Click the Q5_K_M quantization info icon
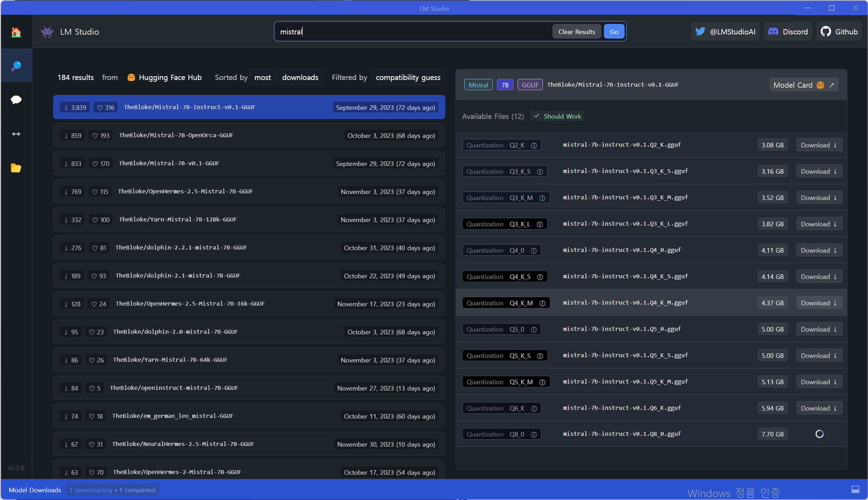868x500 pixels. click(542, 382)
